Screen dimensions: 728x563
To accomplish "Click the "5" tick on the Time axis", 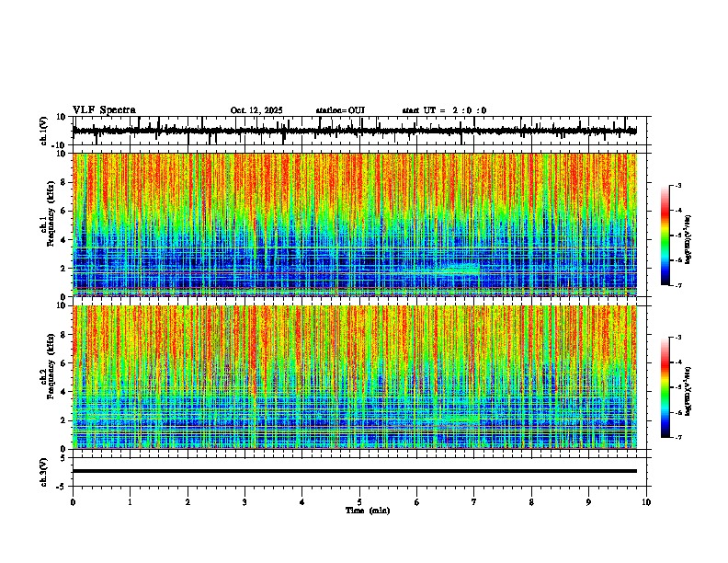I will [359, 502].
